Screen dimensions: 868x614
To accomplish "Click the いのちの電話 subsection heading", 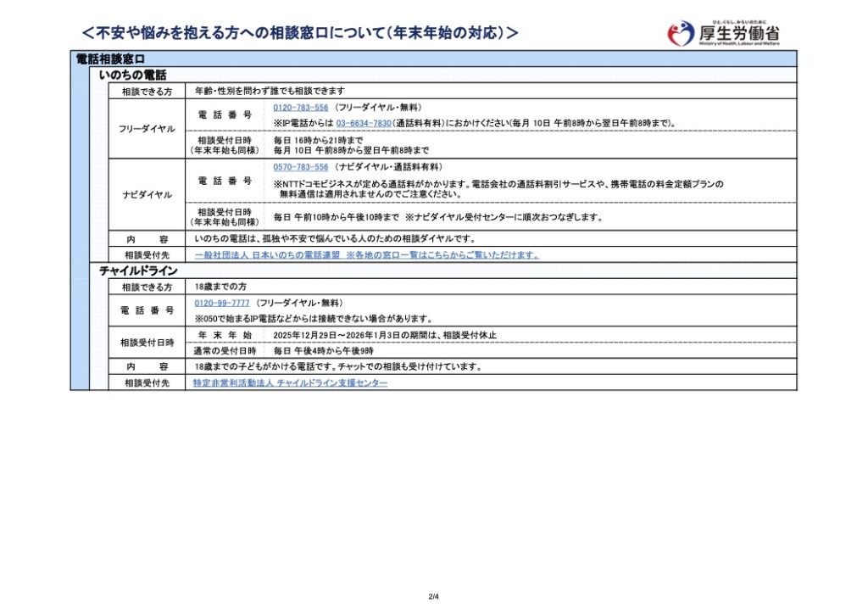I will pos(133,75).
